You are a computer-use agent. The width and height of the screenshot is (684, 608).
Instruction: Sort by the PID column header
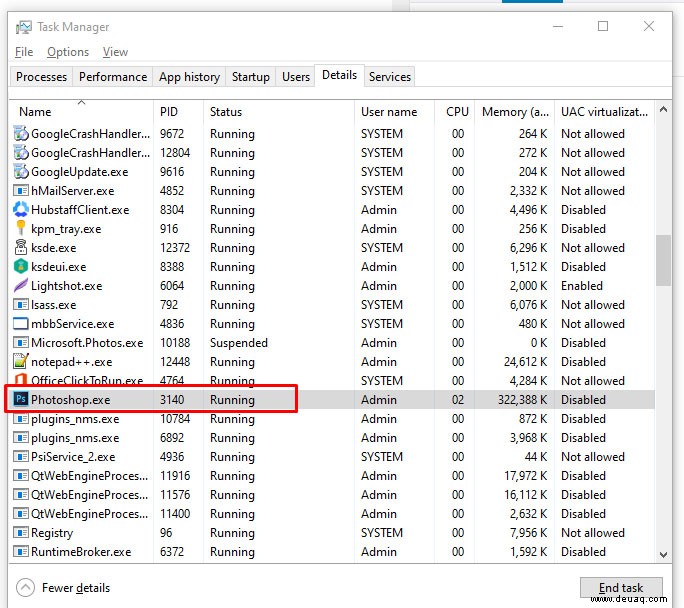tap(178, 112)
